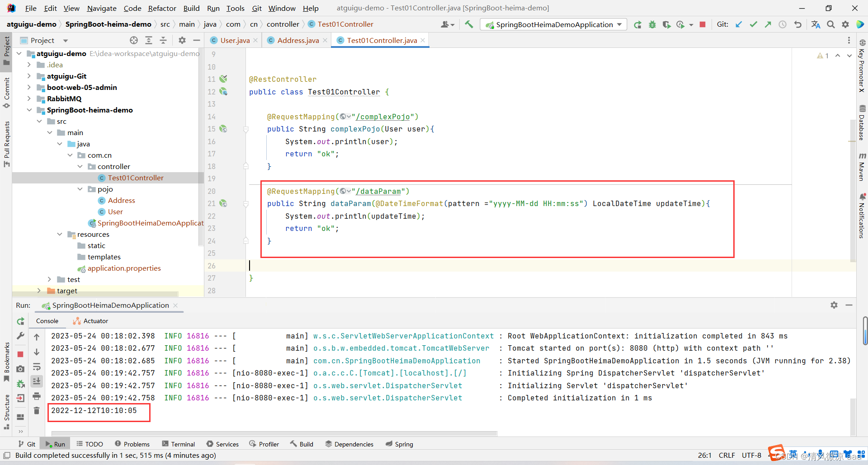Click the UTF-8 encoding indicator
This screenshot has width=868, height=465.
pyautogui.click(x=751, y=455)
